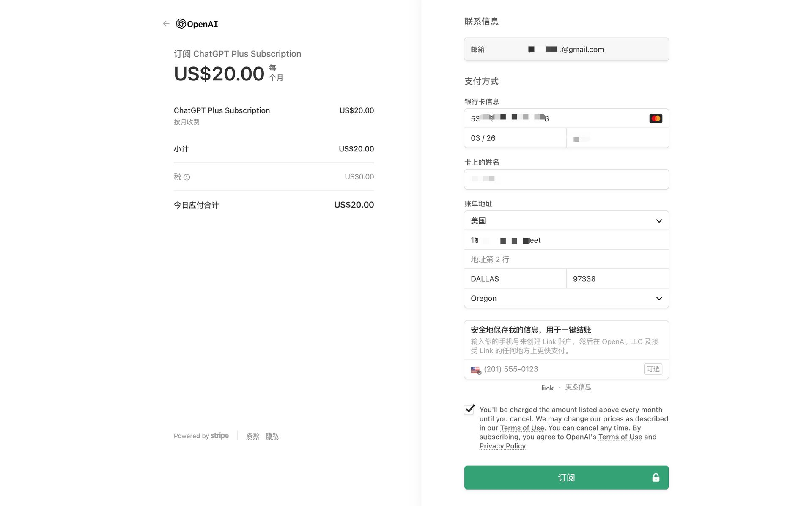Click the Mastercard brand icon
This screenshot has width=812, height=506.
tap(656, 118)
